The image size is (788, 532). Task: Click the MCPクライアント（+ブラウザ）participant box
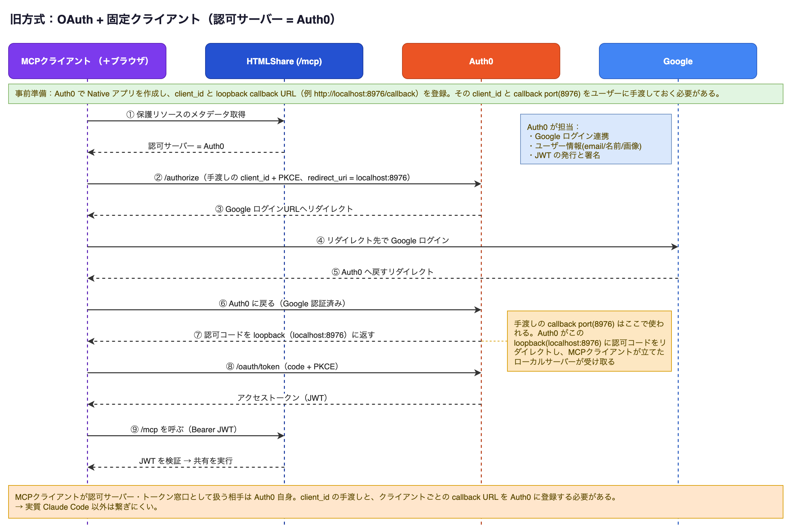pyautogui.click(x=87, y=61)
